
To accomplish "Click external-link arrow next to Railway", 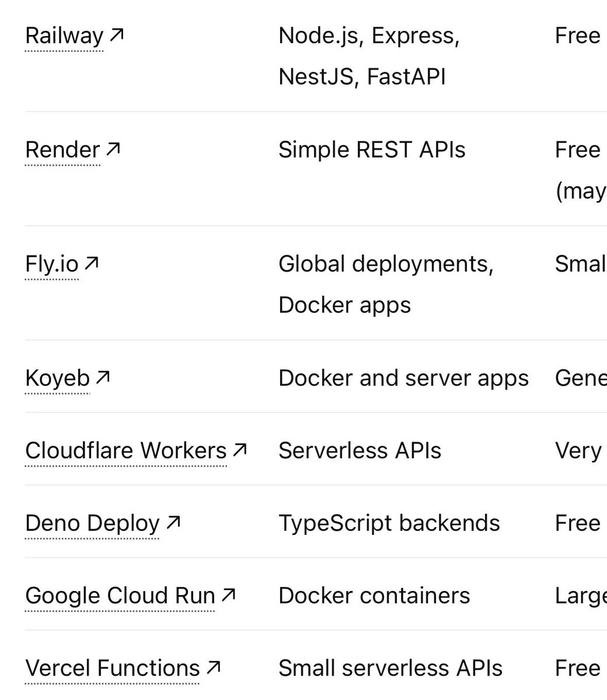I will point(116,36).
